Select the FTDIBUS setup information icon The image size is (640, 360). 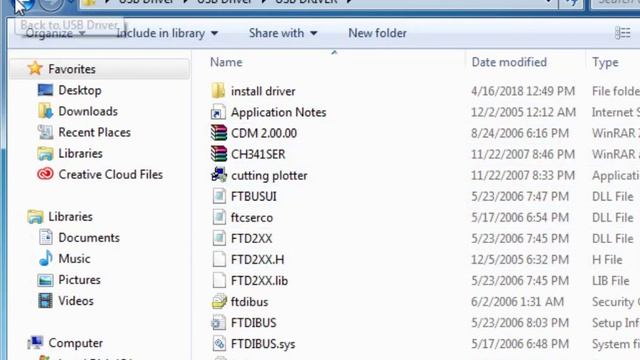pyautogui.click(x=218, y=323)
